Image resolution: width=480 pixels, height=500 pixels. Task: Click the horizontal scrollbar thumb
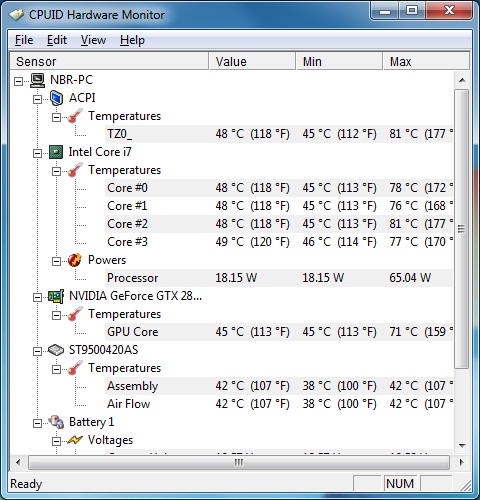click(x=239, y=462)
